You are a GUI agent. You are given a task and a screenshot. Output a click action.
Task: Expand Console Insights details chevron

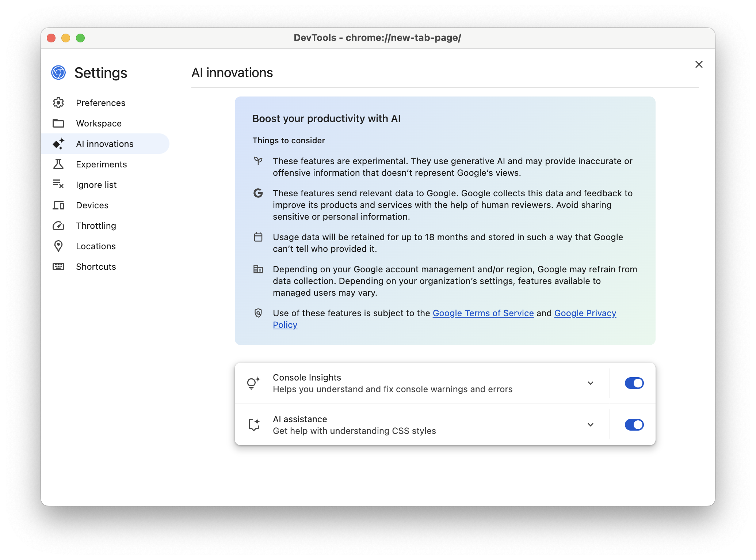591,383
